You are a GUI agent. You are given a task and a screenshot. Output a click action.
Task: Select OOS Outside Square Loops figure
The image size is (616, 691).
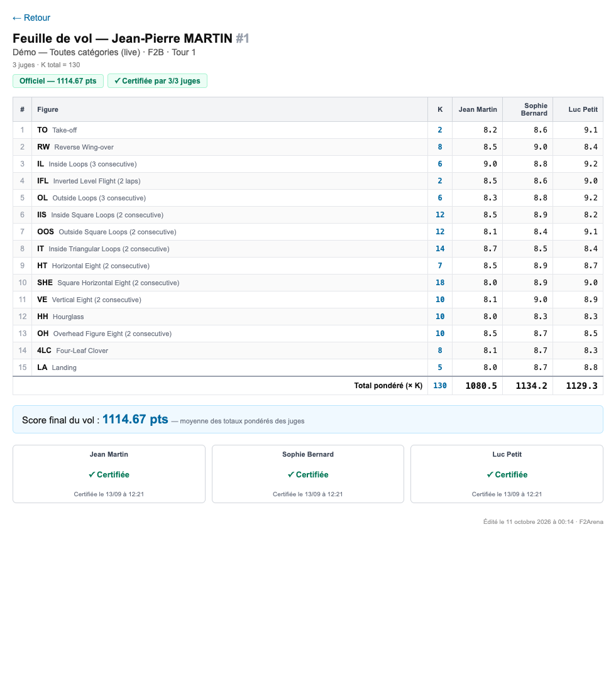click(x=107, y=232)
